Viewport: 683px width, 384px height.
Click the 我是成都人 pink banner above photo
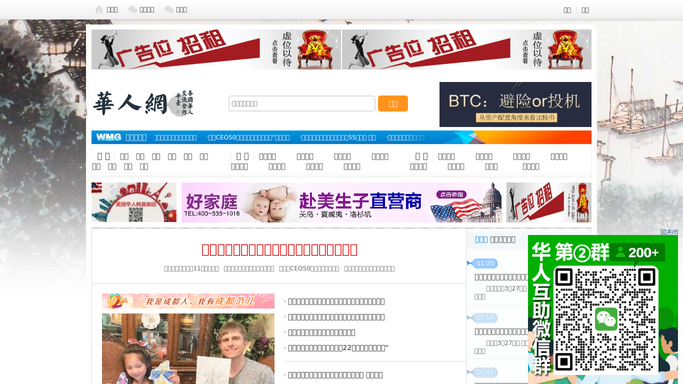(188, 301)
